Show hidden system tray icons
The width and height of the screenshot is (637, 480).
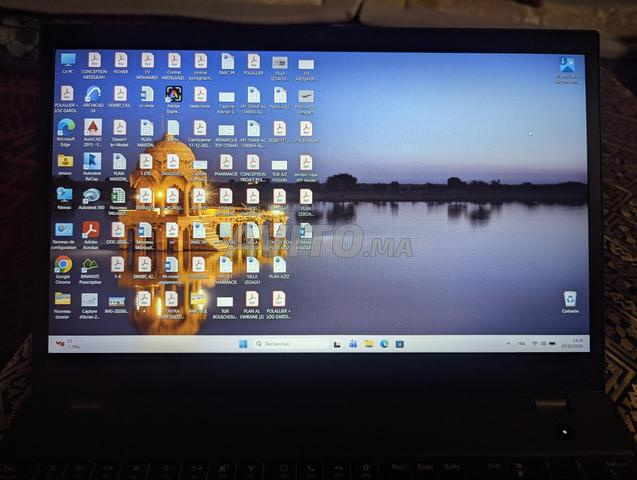(509, 344)
